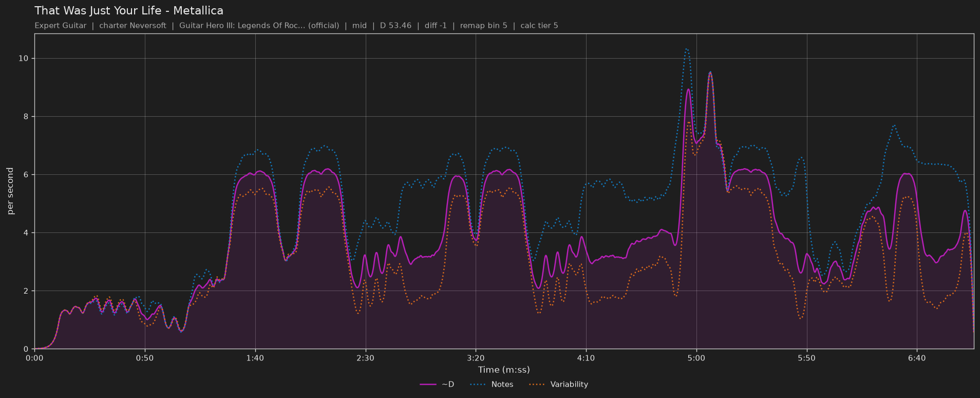Click the x-axis tick label '3:20'
The width and height of the screenshot is (980, 398).
click(x=476, y=358)
